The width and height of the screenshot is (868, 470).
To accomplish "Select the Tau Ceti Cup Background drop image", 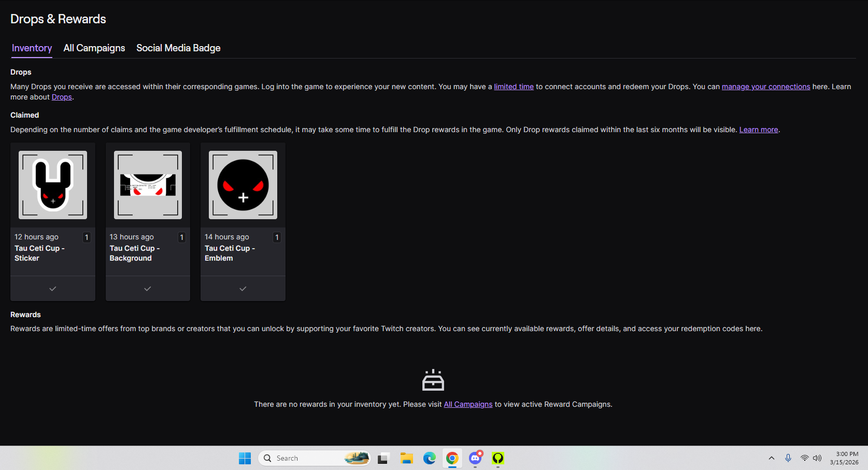I will pyautogui.click(x=148, y=185).
